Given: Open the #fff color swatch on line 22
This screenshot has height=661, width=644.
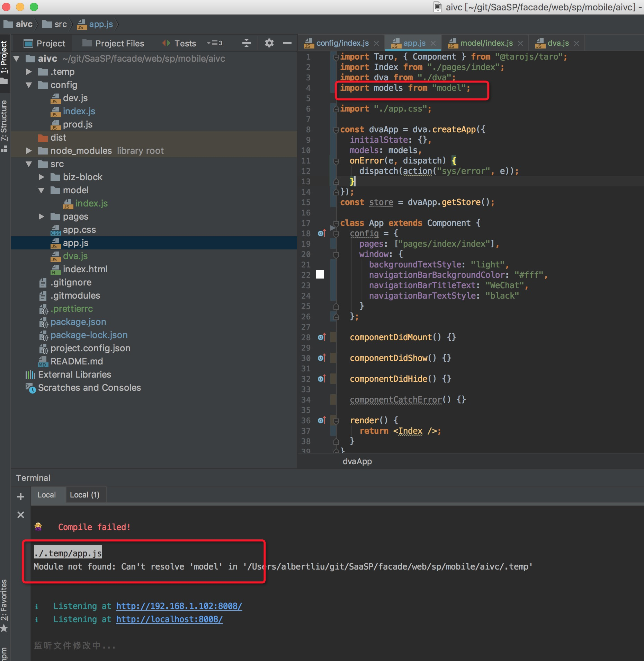Looking at the screenshot, I should (320, 275).
